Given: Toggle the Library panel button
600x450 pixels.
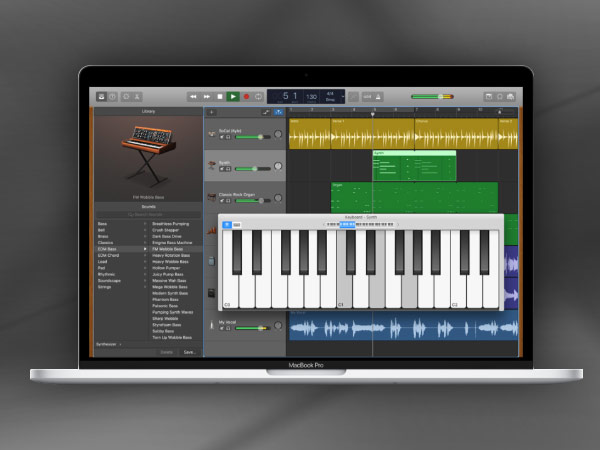Looking at the screenshot, I should 101,97.
